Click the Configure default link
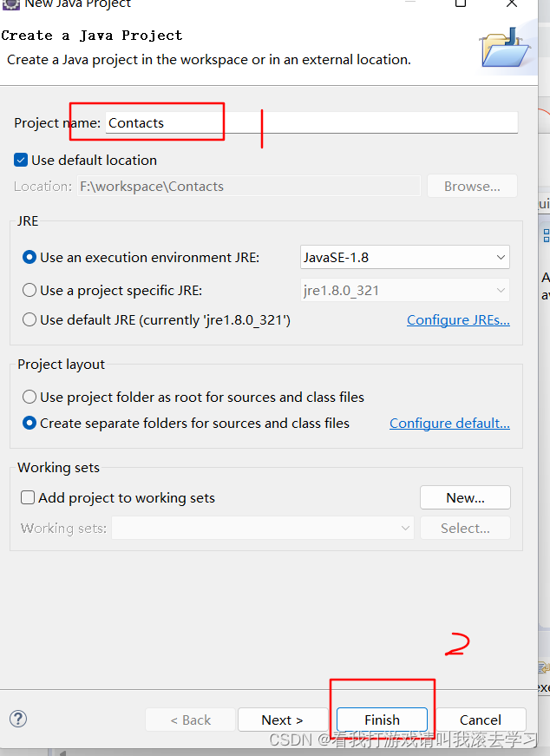This screenshot has width=550, height=756. [x=449, y=423]
